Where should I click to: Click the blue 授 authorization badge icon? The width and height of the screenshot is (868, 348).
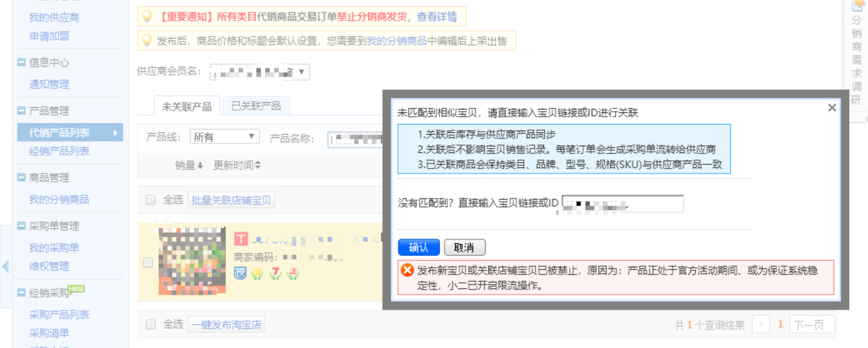point(240,274)
